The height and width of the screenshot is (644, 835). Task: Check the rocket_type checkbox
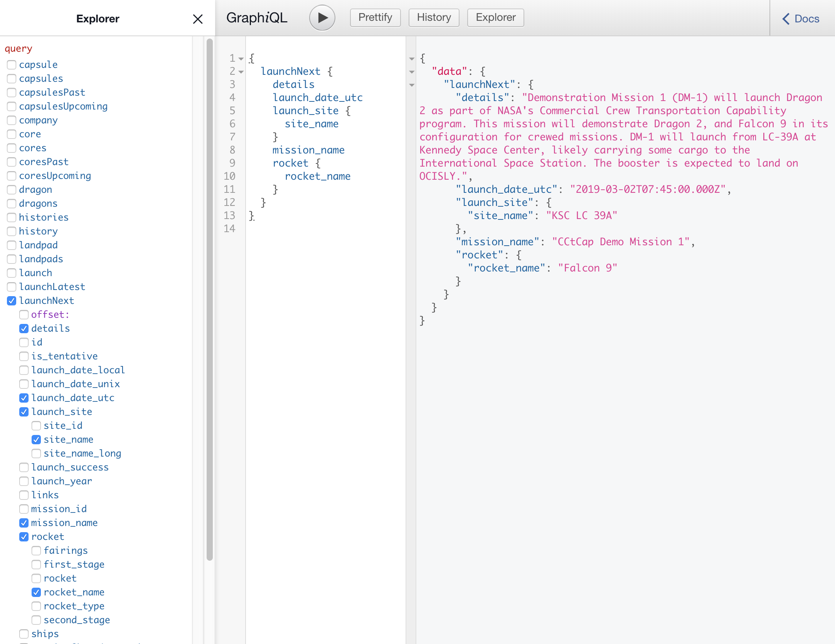pos(36,606)
